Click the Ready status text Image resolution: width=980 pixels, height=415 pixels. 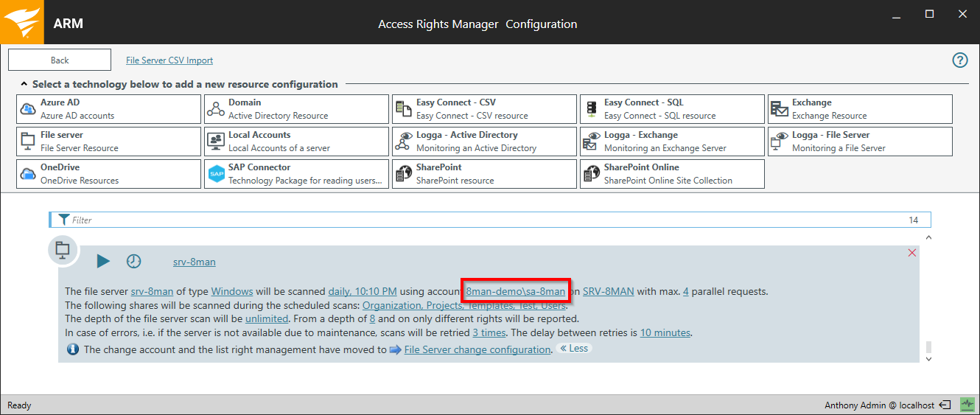tap(20, 405)
